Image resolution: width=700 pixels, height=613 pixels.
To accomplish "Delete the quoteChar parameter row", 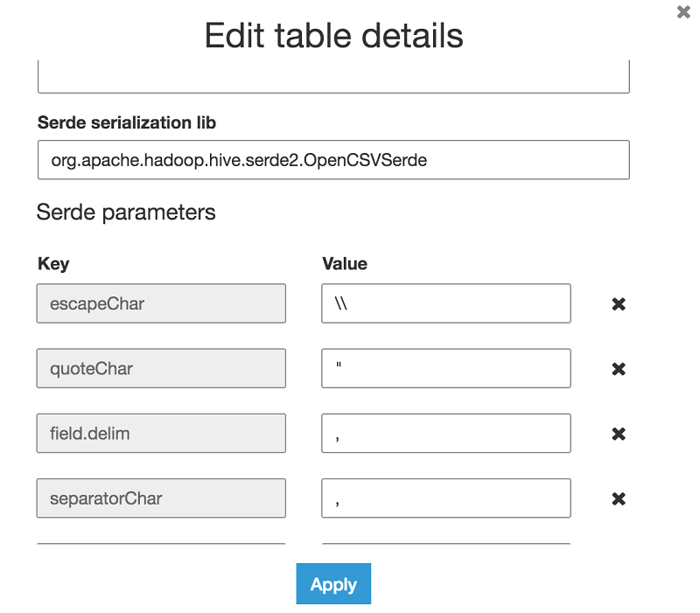I will (x=619, y=369).
